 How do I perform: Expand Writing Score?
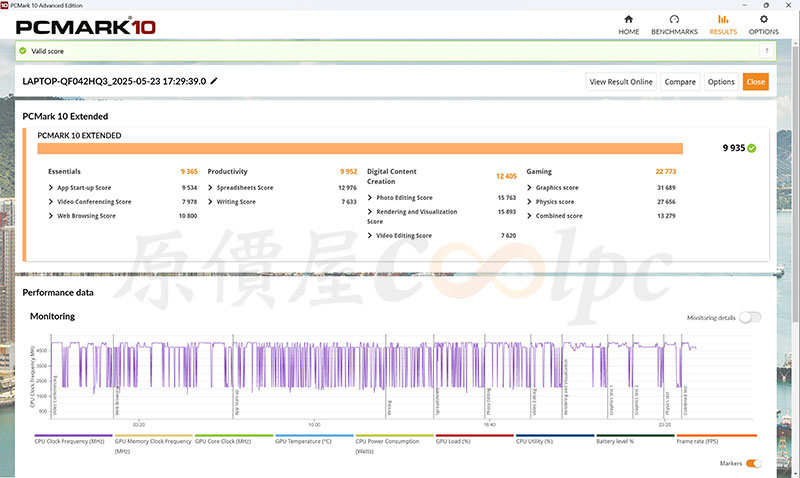[x=210, y=202]
